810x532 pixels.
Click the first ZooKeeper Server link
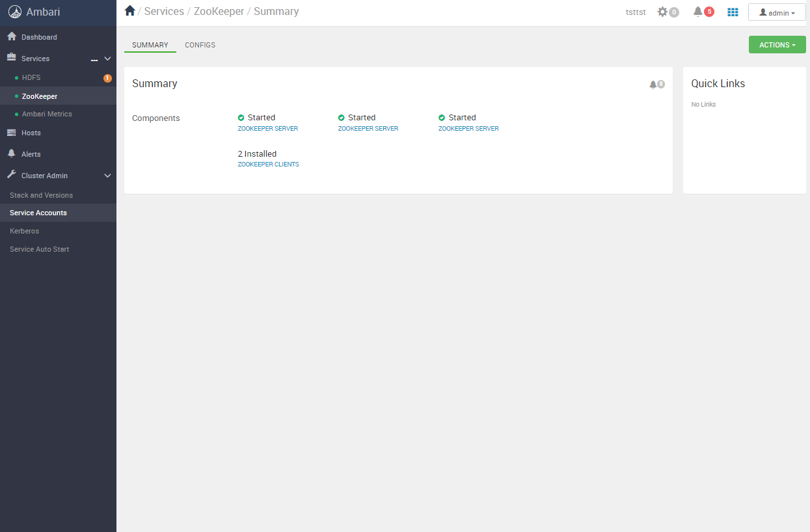268,129
